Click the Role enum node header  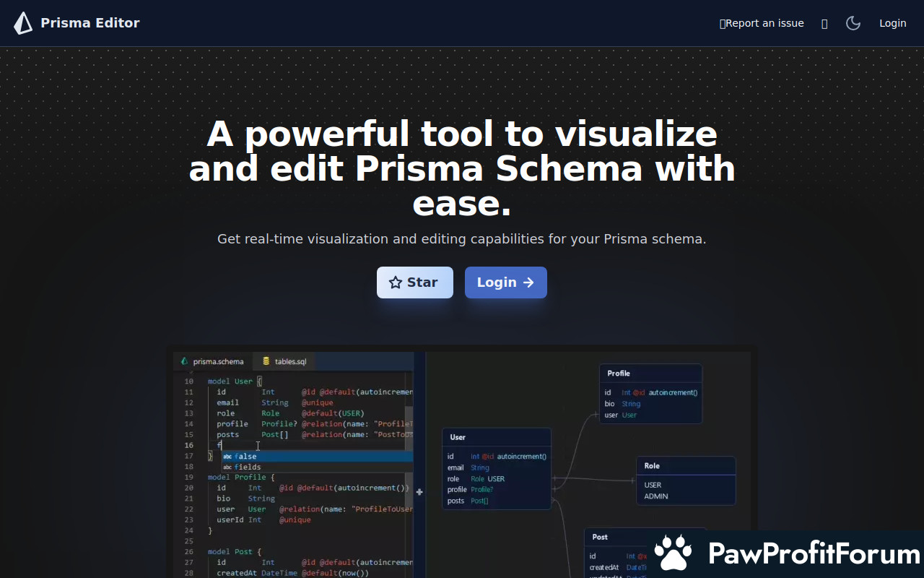(x=686, y=466)
